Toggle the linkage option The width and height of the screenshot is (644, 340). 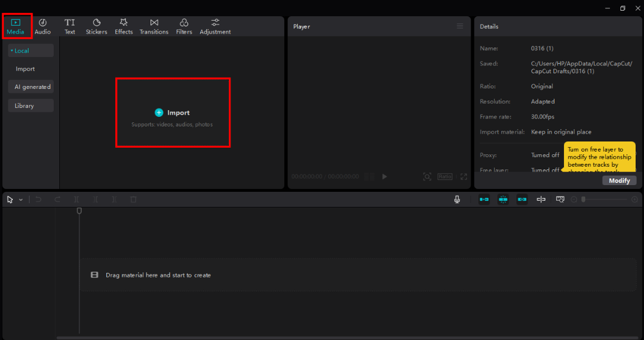click(x=522, y=200)
